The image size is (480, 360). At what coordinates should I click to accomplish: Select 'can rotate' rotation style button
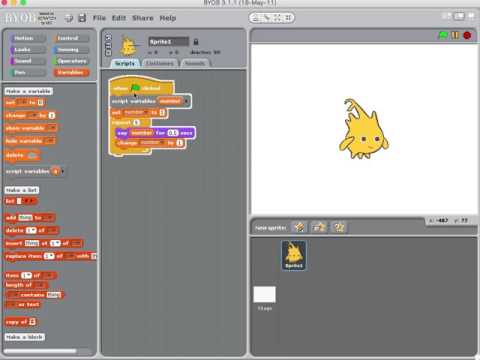[x=108, y=37]
